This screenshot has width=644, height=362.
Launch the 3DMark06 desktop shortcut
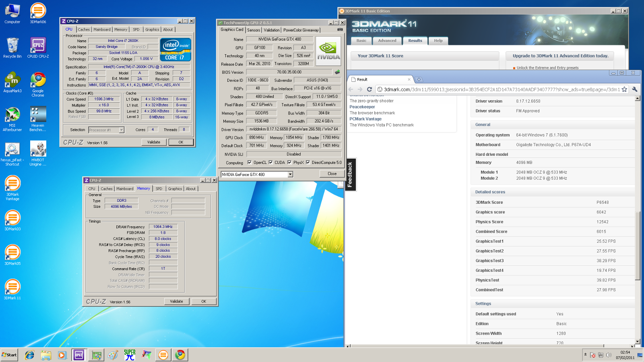pos(38,13)
